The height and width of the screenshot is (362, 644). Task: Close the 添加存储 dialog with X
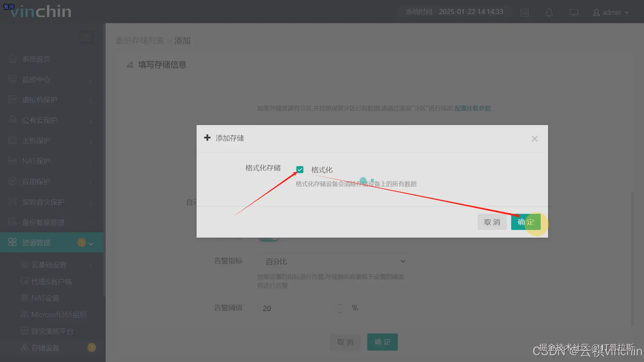534,139
